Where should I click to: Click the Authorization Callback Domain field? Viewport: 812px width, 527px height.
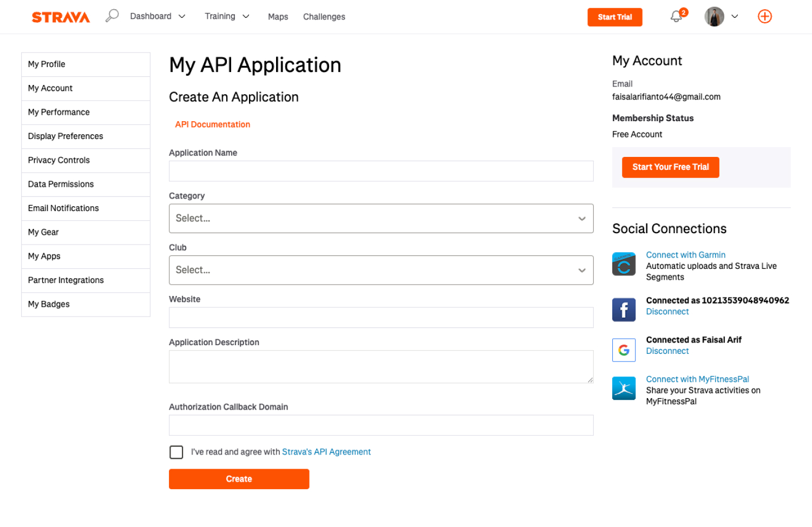pyautogui.click(x=381, y=425)
